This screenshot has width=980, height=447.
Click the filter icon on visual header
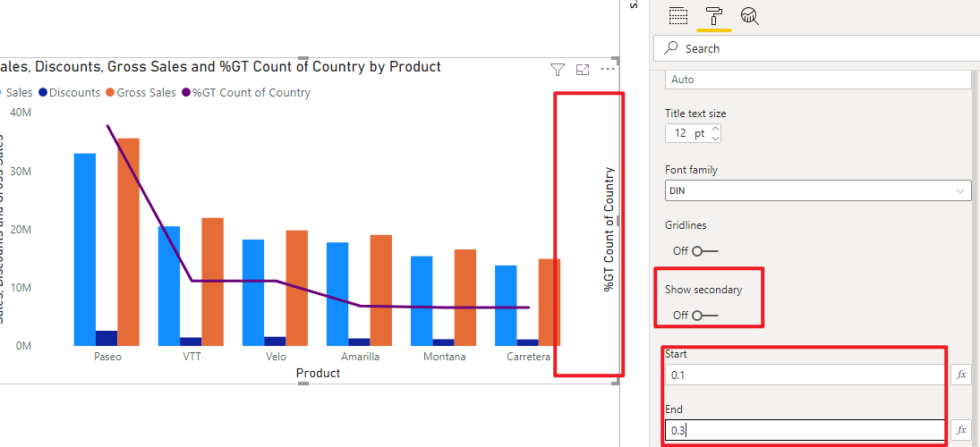pos(558,70)
